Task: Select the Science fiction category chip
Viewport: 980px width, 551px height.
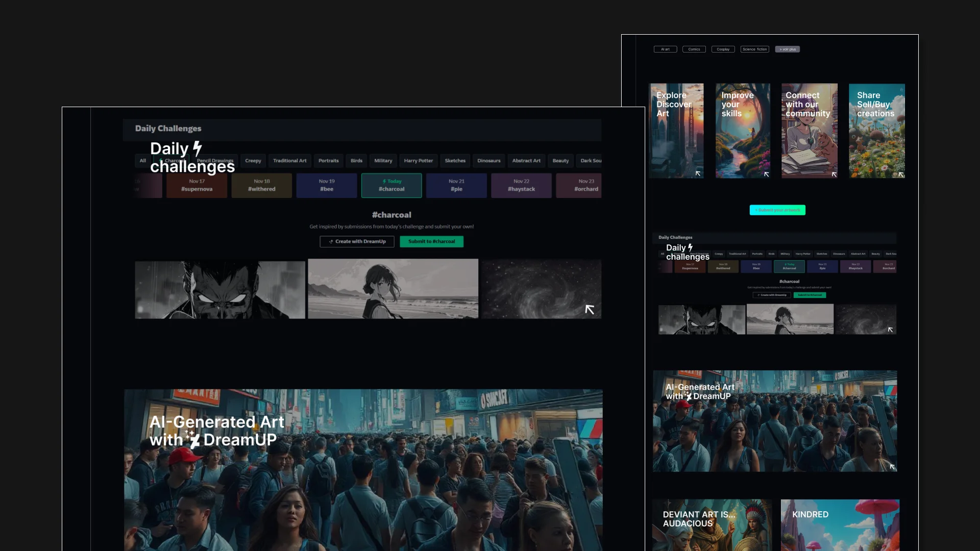Action: (754, 49)
